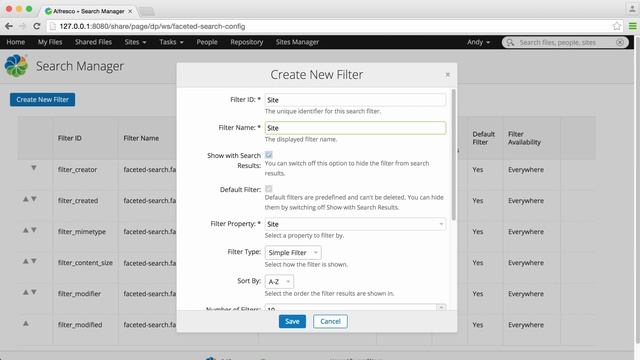Click the filter_mimetype cell
The width and height of the screenshot is (640, 360).
coord(82,231)
